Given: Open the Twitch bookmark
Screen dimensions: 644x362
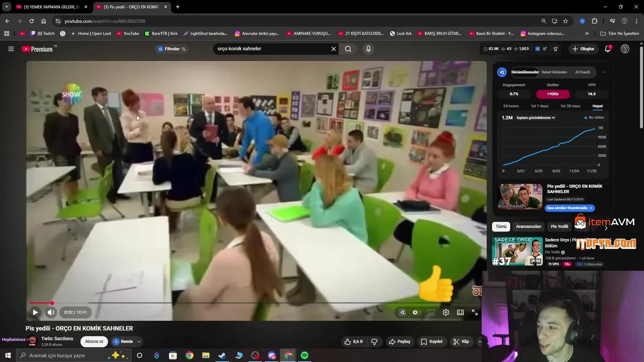Looking at the screenshot, I should pyautogui.click(x=43, y=34).
